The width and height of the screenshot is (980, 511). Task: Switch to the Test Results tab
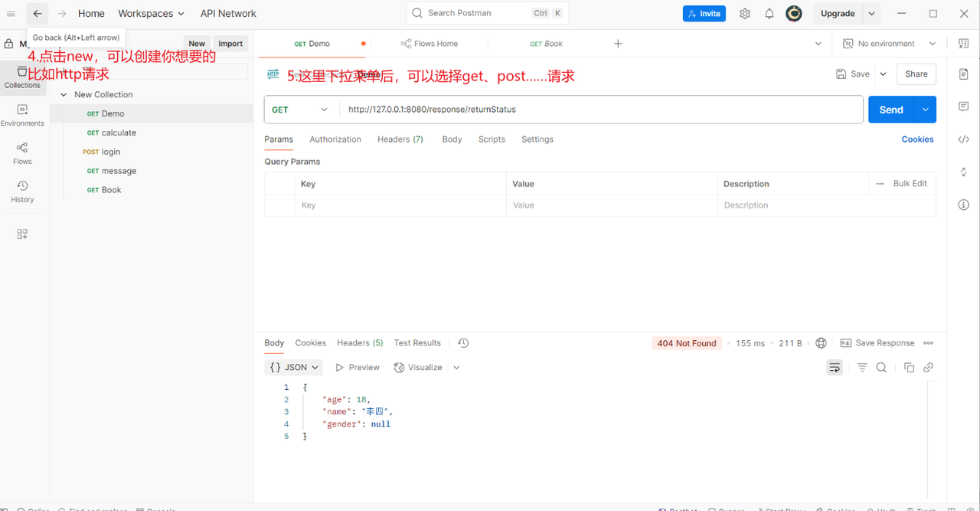click(417, 343)
